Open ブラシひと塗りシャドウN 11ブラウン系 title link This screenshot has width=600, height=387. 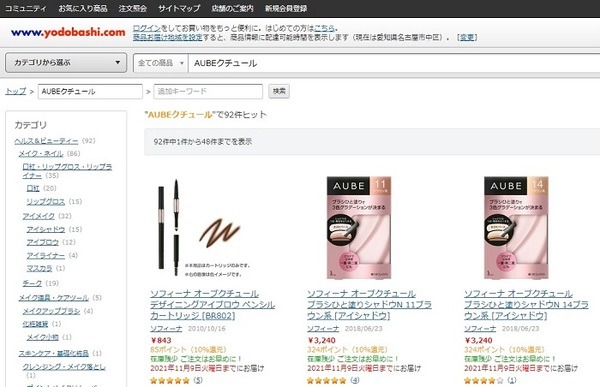[369, 305]
